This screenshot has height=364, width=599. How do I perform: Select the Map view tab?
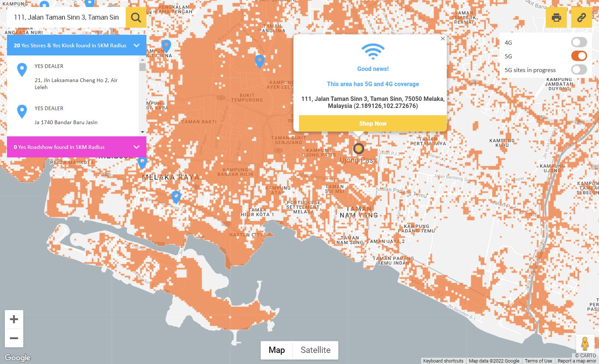tap(276, 350)
